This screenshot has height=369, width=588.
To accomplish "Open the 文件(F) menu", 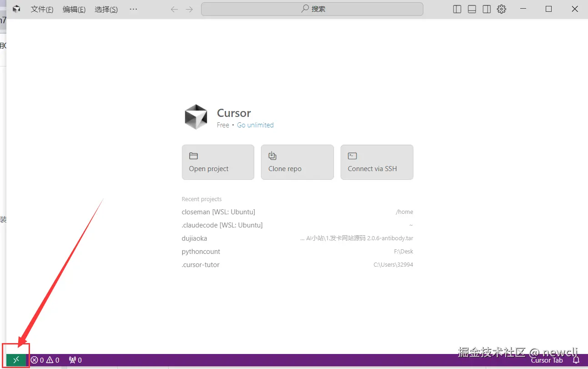I will 42,9.
